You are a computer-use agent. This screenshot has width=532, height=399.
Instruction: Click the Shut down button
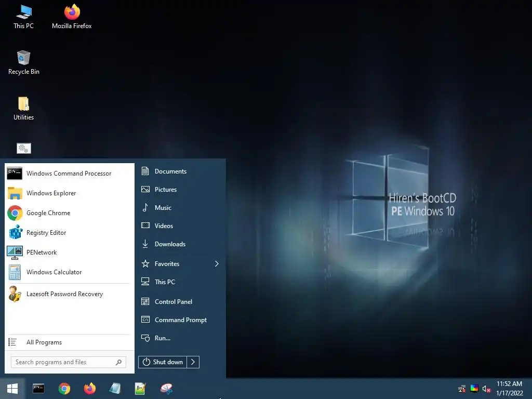pos(163,362)
